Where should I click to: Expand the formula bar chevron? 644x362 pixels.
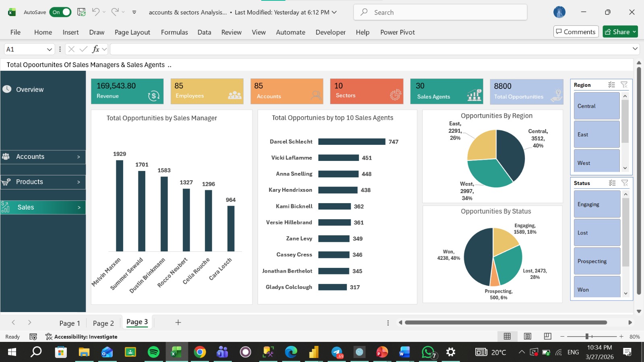635,49
